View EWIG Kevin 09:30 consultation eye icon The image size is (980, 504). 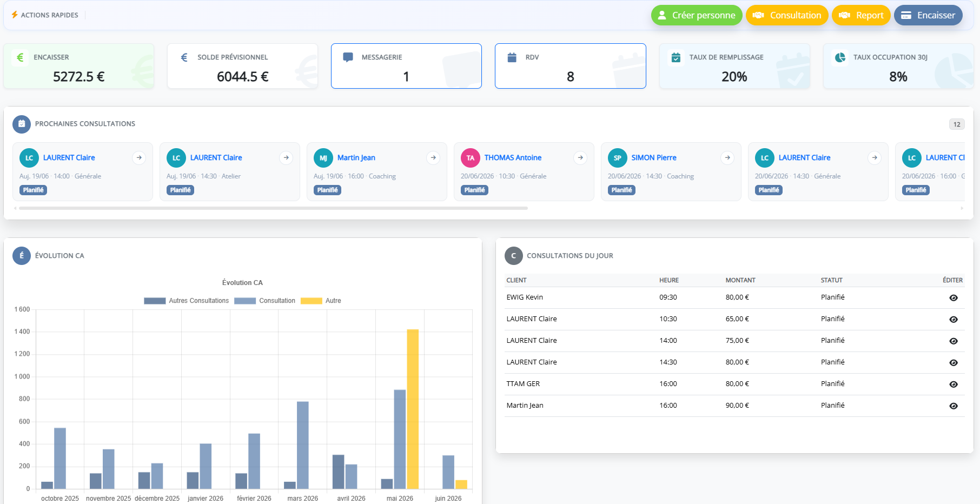(x=953, y=298)
